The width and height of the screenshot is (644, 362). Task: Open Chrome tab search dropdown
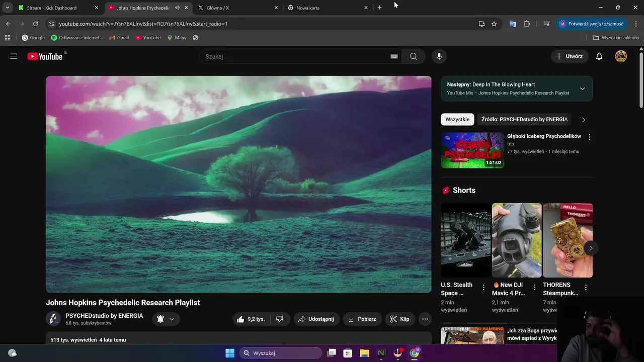pyautogui.click(x=7, y=8)
